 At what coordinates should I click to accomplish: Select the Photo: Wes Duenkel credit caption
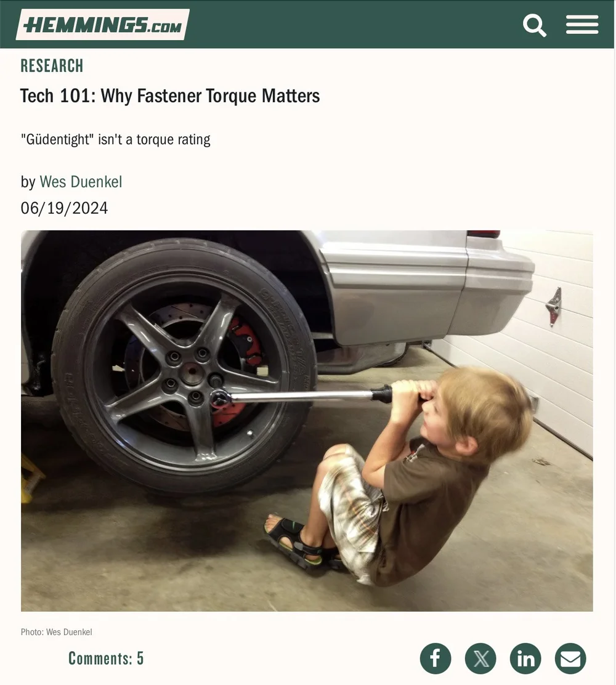click(x=56, y=632)
